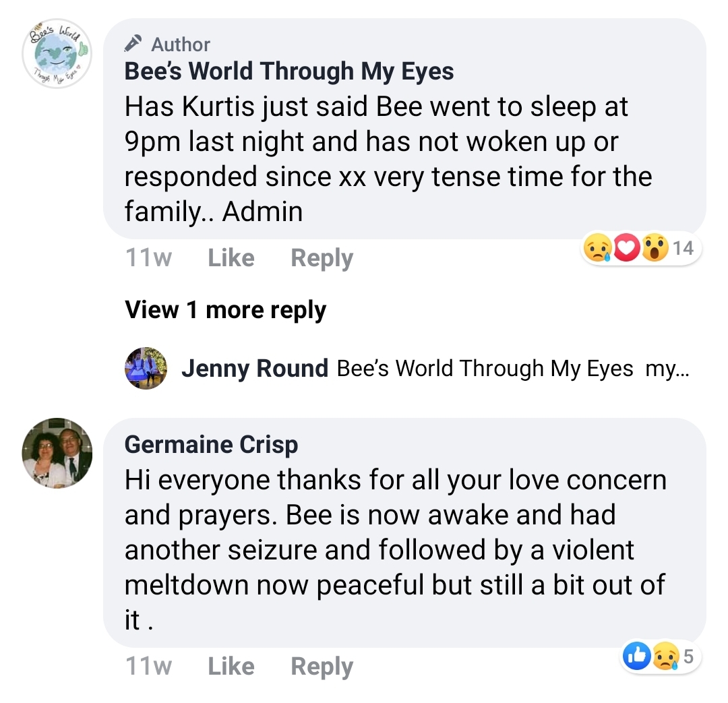Reply to Germaine Crisp's comment
The height and width of the screenshot is (703, 728).
(322, 667)
